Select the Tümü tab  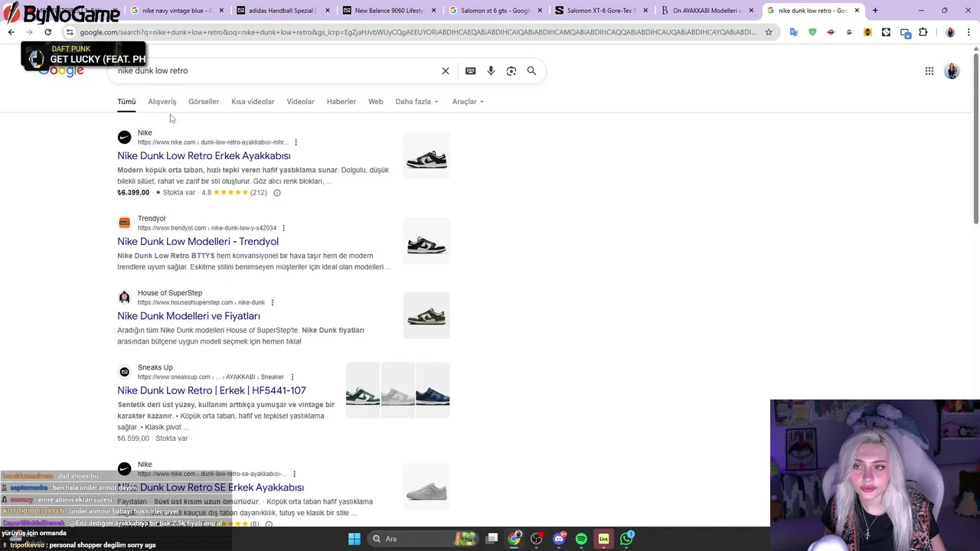(x=126, y=102)
